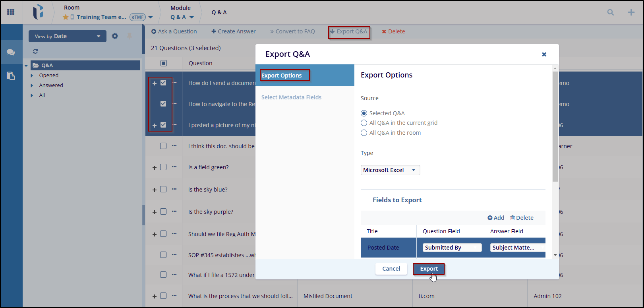Click the search magnifier icon
644x308 pixels.
point(610,12)
